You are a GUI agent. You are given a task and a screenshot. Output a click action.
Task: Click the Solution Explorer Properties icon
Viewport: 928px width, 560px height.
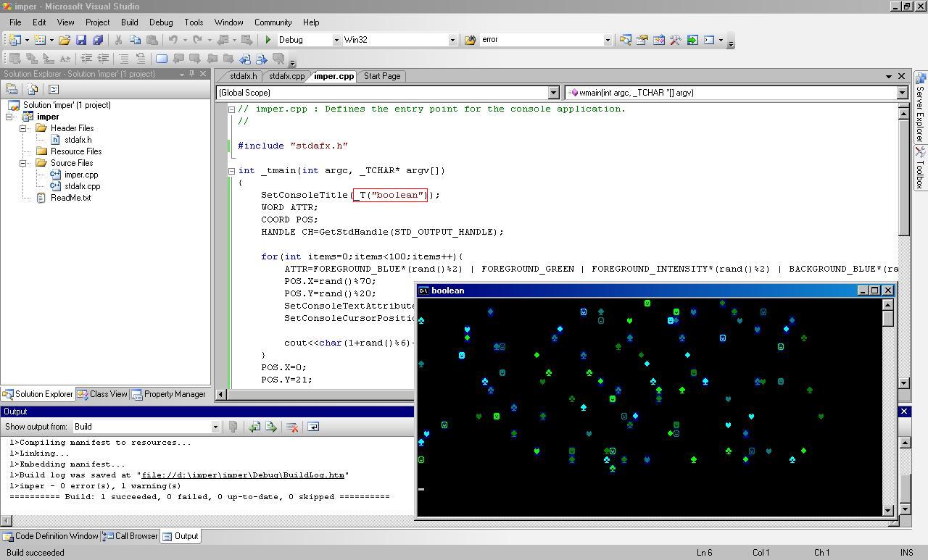click(x=12, y=89)
